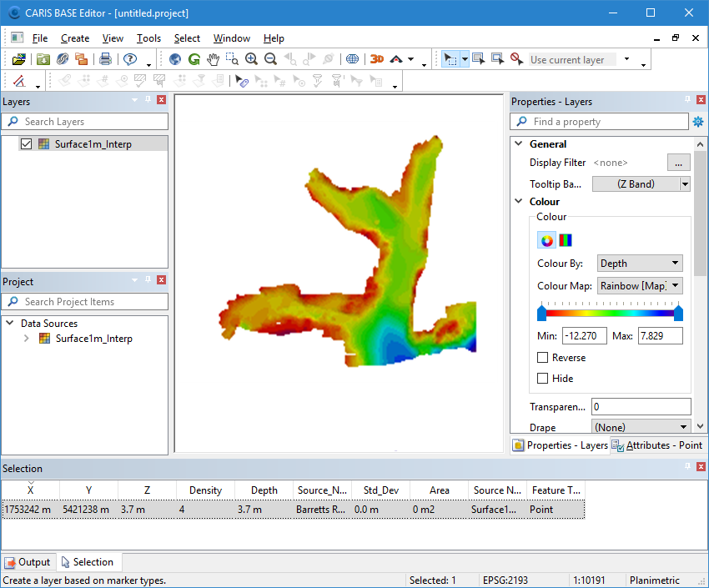
Task: Switch to the Attributes - Point tab
Action: [x=657, y=445]
